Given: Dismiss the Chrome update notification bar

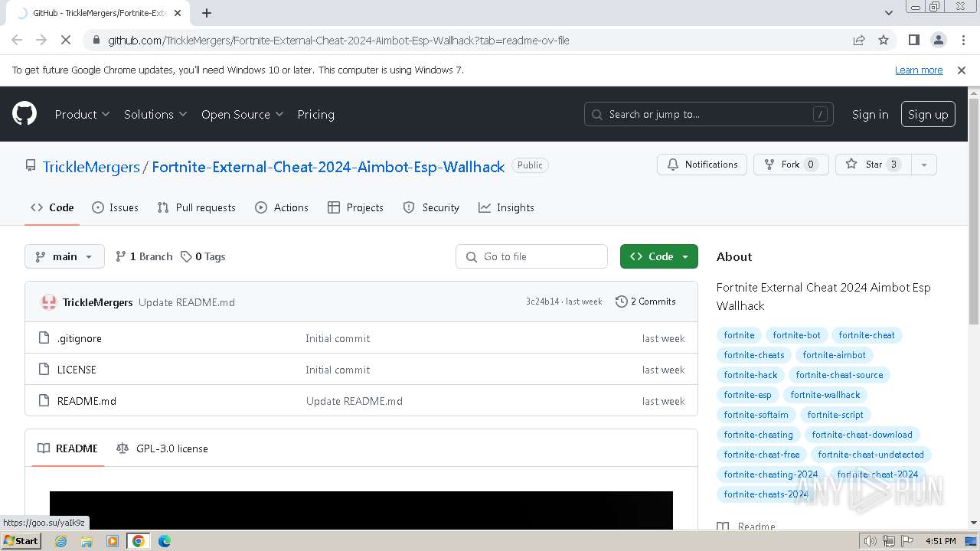Looking at the screenshot, I should [x=962, y=70].
